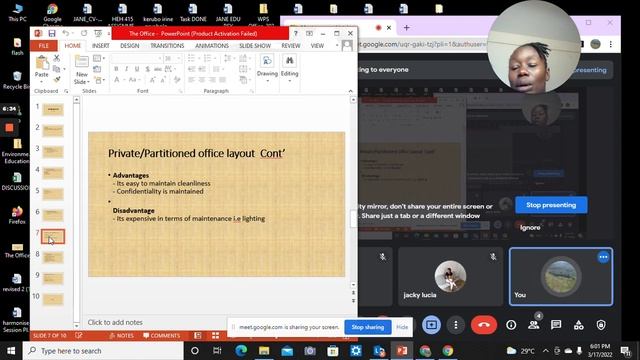Switch to the INSERT tab
This screenshot has width=640, height=360.
click(100, 46)
